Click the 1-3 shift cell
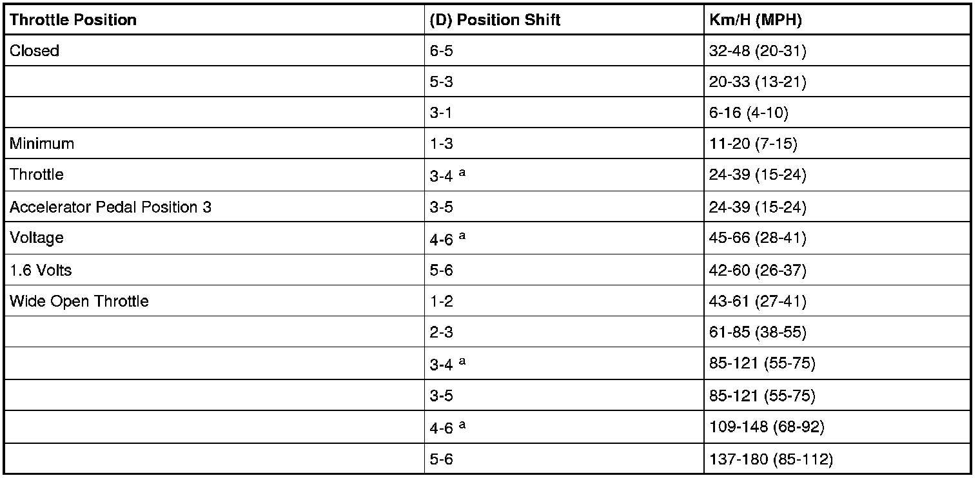The width and height of the screenshot is (980, 478). click(442, 144)
